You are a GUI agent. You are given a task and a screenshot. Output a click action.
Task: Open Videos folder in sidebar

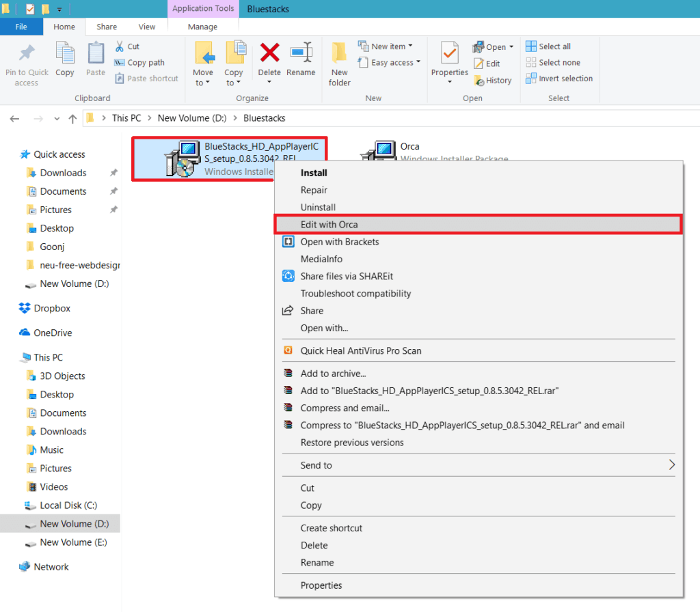pos(47,487)
